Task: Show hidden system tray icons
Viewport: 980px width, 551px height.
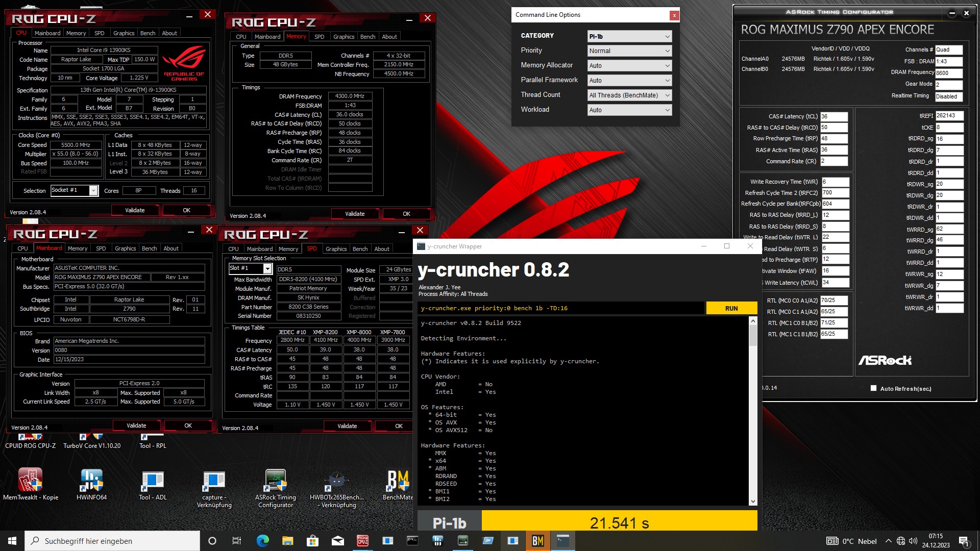Action: click(889, 541)
